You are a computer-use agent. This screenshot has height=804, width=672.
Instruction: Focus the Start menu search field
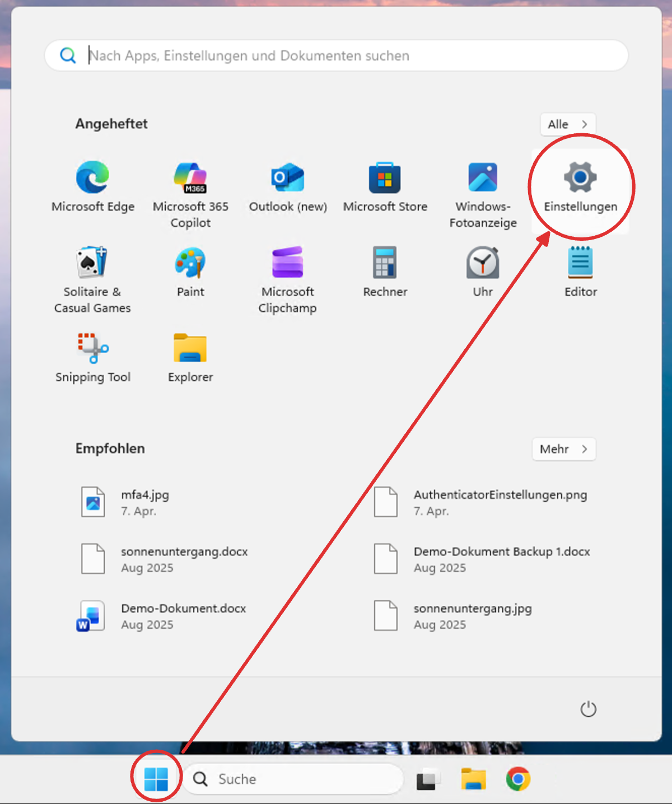coord(336,55)
